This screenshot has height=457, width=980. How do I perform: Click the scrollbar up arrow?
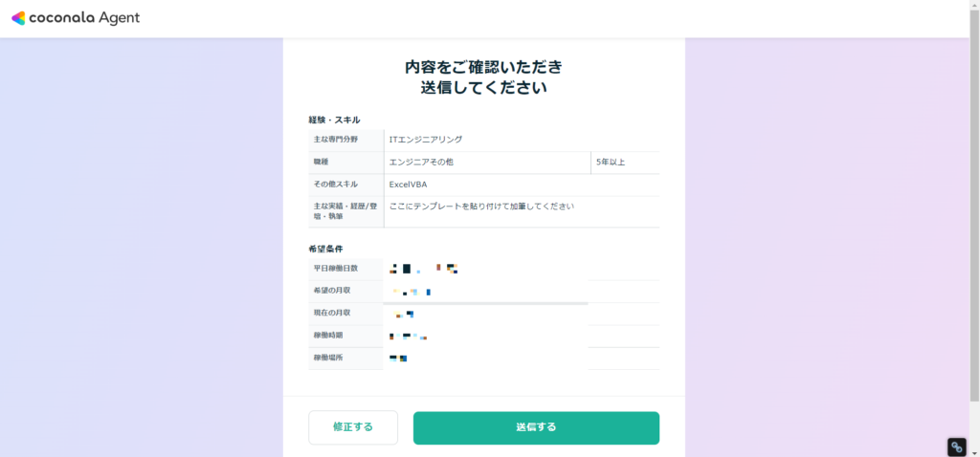click(x=974, y=5)
